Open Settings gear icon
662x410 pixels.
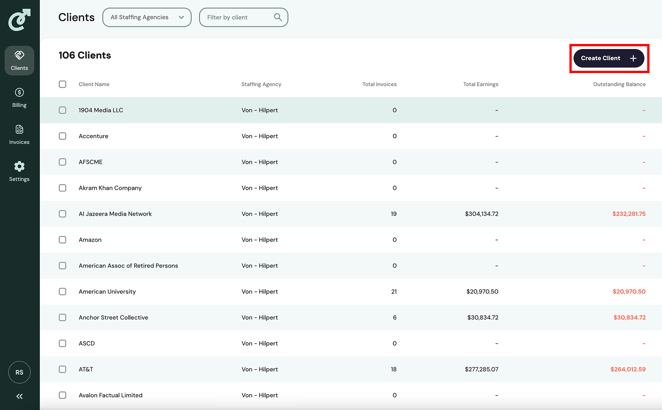pyautogui.click(x=19, y=167)
